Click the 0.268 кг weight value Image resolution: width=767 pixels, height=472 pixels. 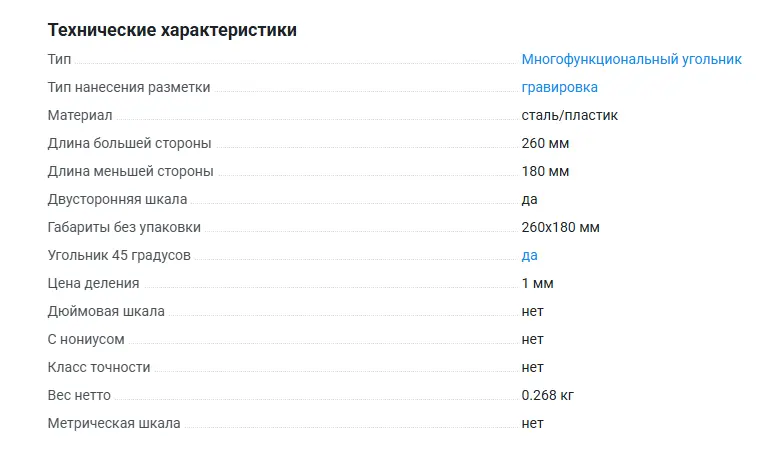547,396
